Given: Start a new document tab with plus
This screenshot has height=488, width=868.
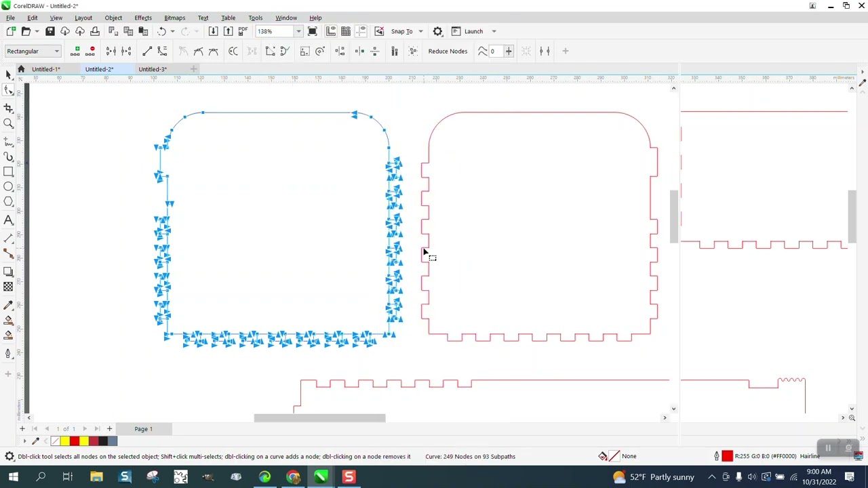Looking at the screenshot, I should [x=193, y=69].
